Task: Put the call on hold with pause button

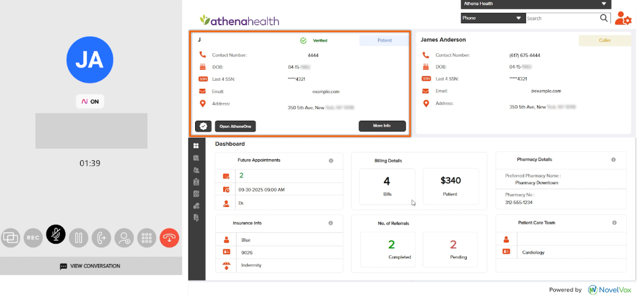Action: click(78, 238)
